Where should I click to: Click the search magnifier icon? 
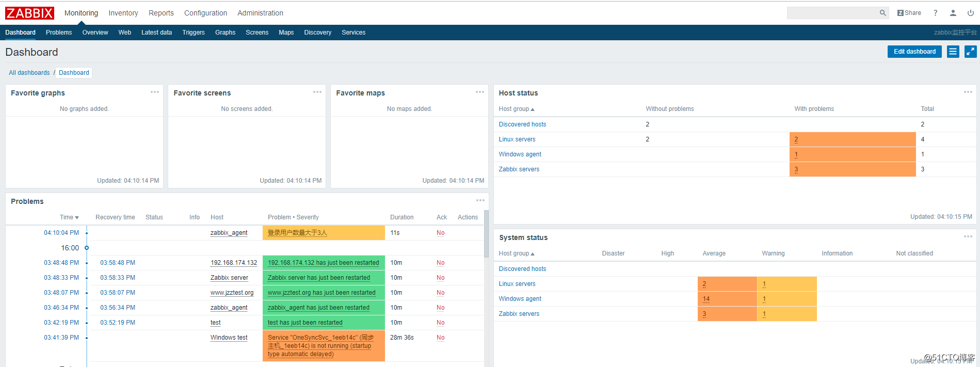(x=883, y=13)
